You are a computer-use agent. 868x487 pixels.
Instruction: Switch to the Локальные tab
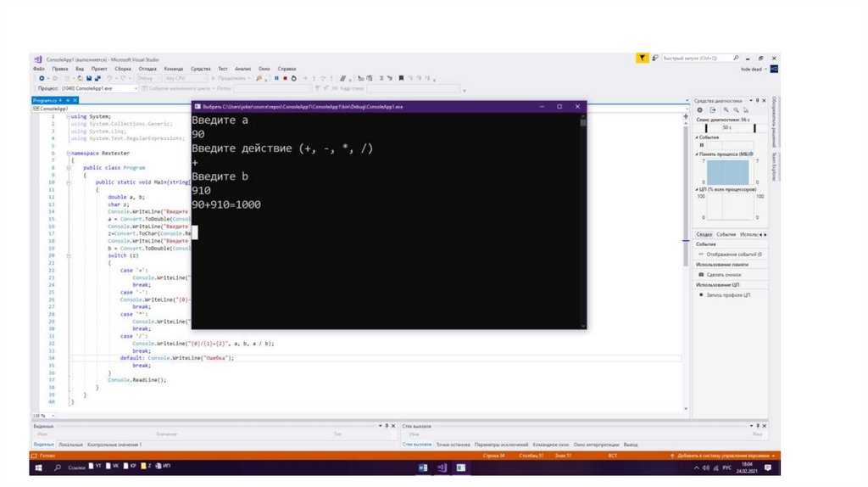[x=71, y=445]
